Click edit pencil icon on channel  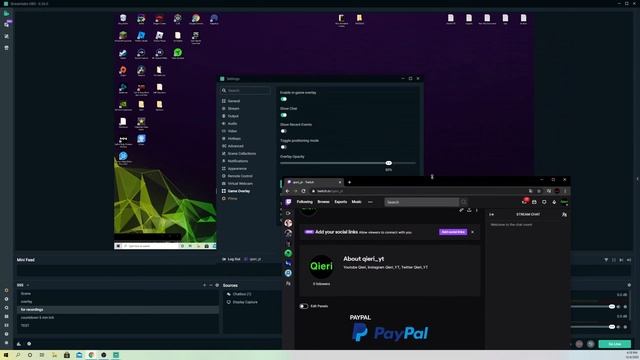point(461,210)
